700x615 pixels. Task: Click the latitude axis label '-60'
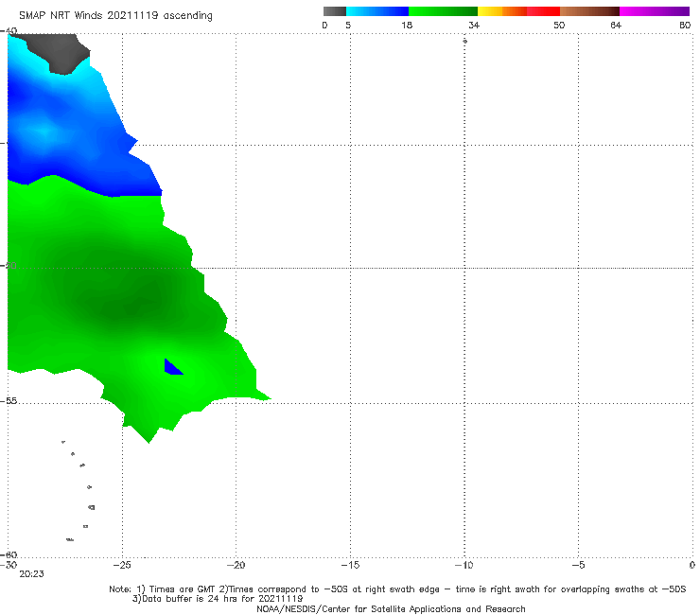pyautogui.click(x=9, y=554)
